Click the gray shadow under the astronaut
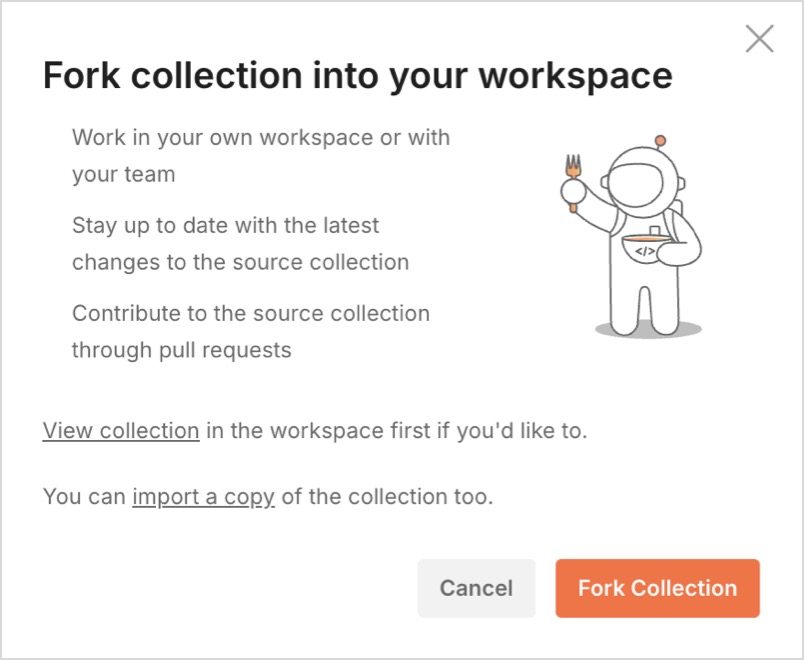The width and height of the screenshot is (804, 660). 648,329
